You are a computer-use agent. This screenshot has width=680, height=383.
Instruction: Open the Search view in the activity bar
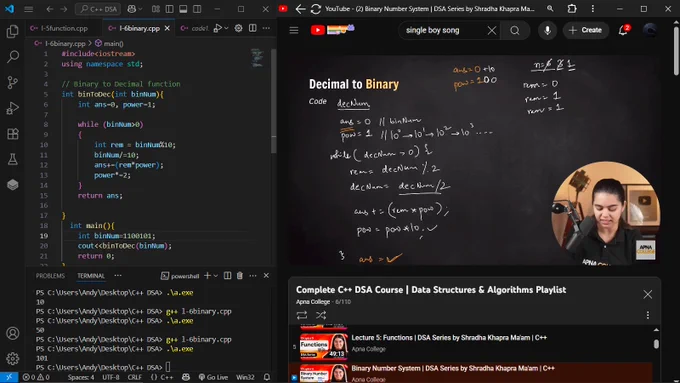click(13, 56)
